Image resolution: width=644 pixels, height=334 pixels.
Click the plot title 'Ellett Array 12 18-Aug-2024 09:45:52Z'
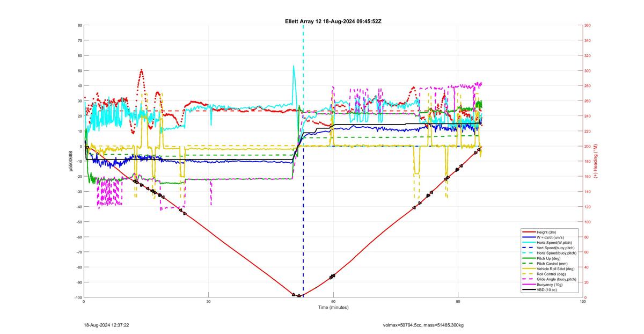(333, 21)
